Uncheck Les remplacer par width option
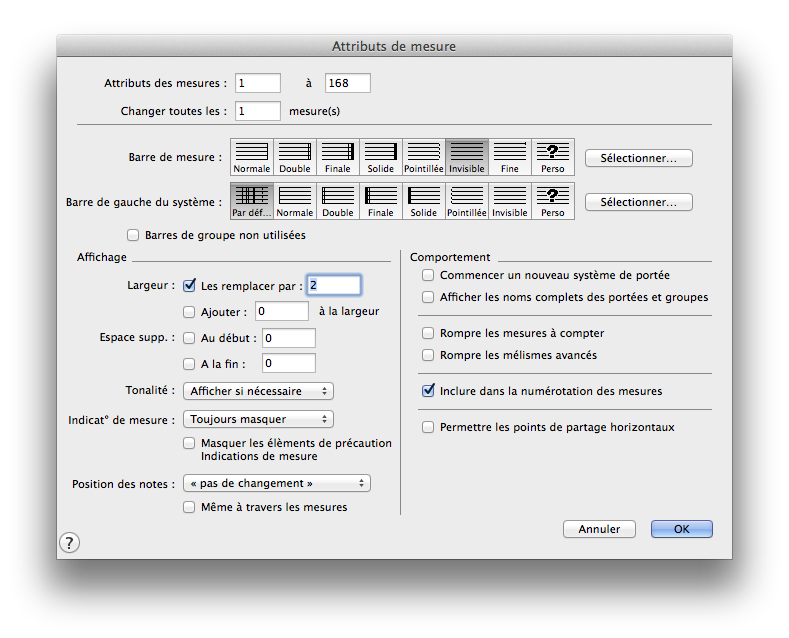 click(x=190, y=286)
